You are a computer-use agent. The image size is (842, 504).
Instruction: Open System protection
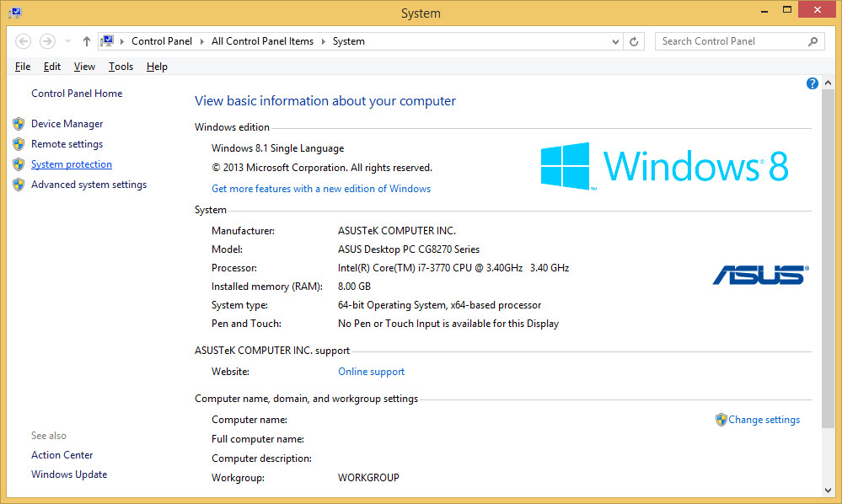tap(72, 164)
